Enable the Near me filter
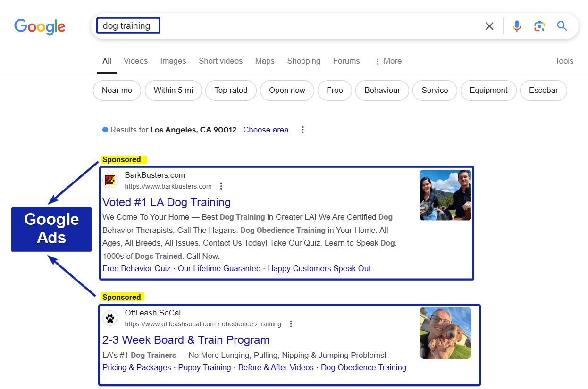The image size is (588, 389). point(117,90)
